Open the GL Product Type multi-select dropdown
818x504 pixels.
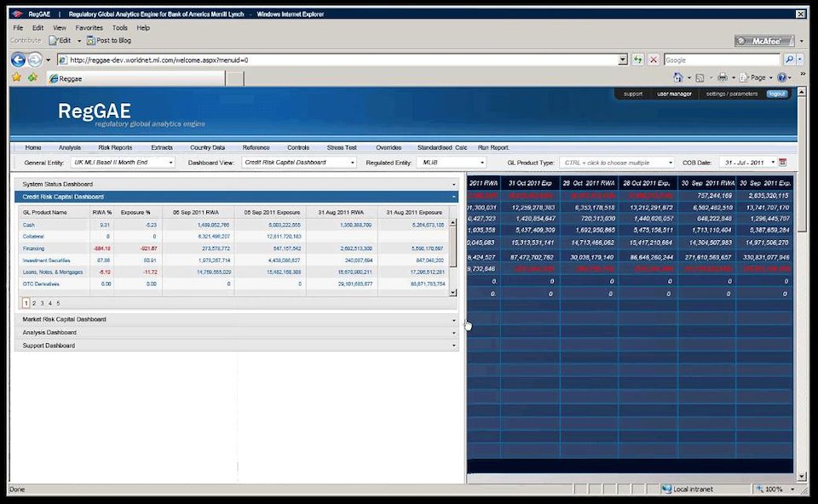click(x=617, y=162)
